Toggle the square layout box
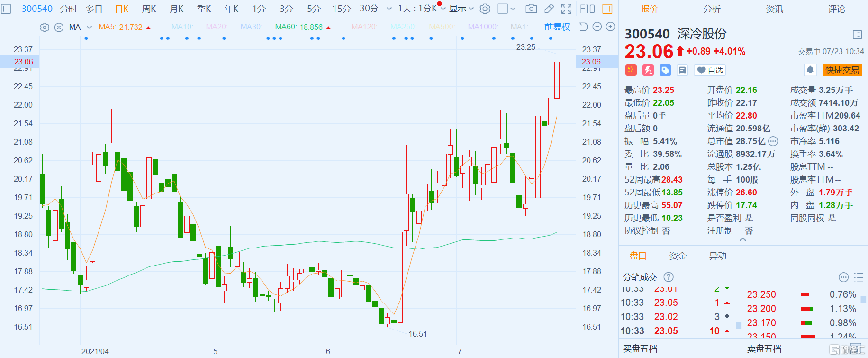Image resolution: width=868 pixels, height=358 pixels. 503,9
